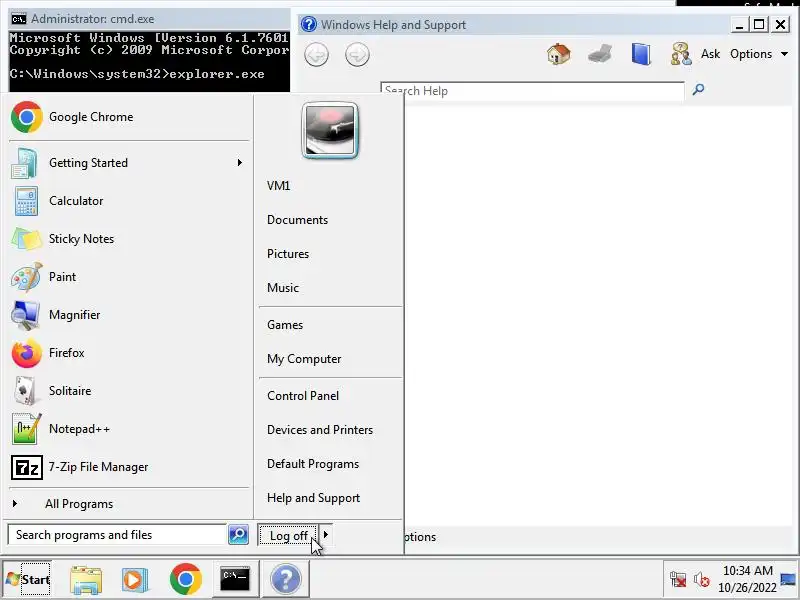Click the Log off button

tap(288, 535)
